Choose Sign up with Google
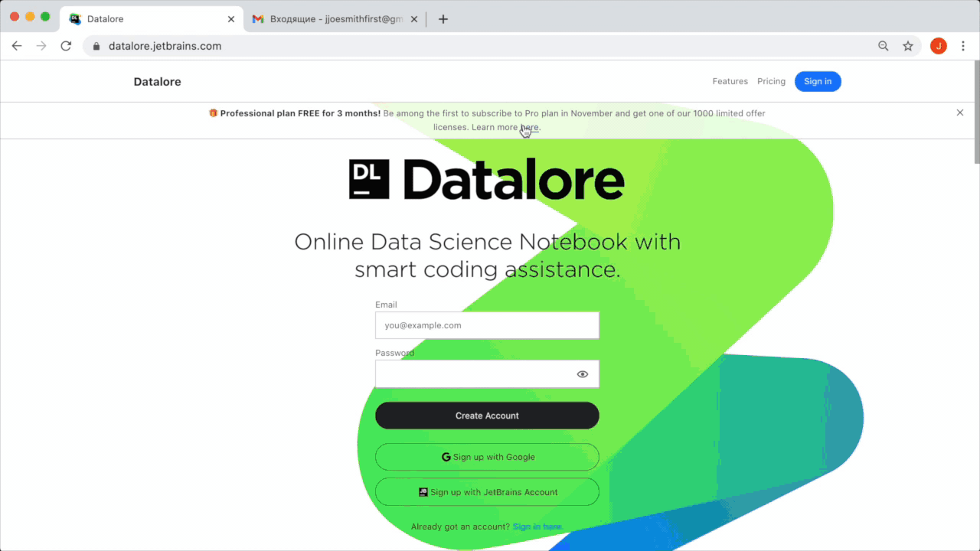The height and width of the screenshot is (551, 980). click(x=487, y=457)
